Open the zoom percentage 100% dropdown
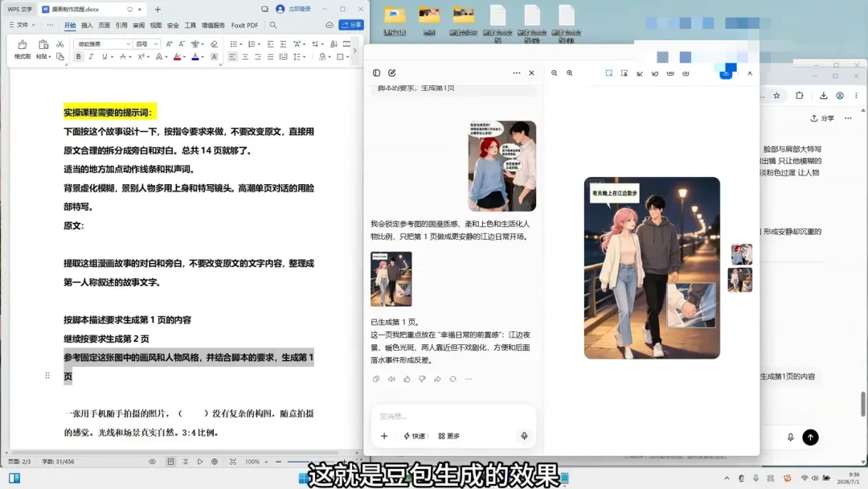The width and height of the screenshot is (868, 489). 256,462
